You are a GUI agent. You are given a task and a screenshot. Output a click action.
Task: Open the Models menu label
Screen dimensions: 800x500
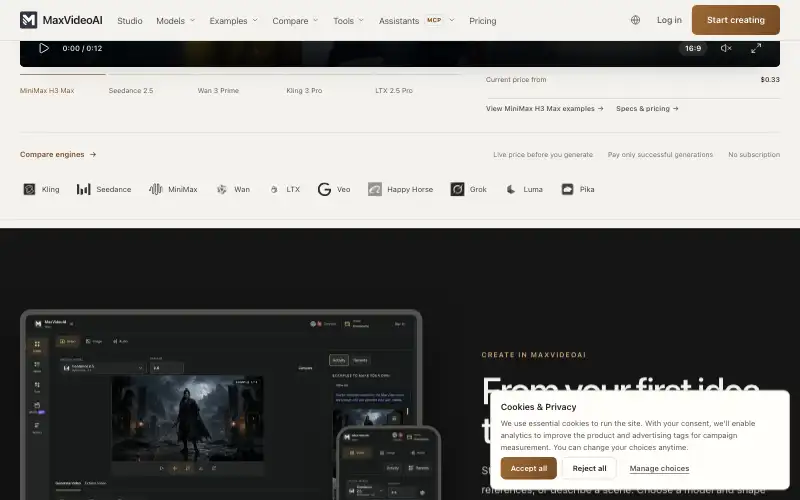[x=170, y=20]
